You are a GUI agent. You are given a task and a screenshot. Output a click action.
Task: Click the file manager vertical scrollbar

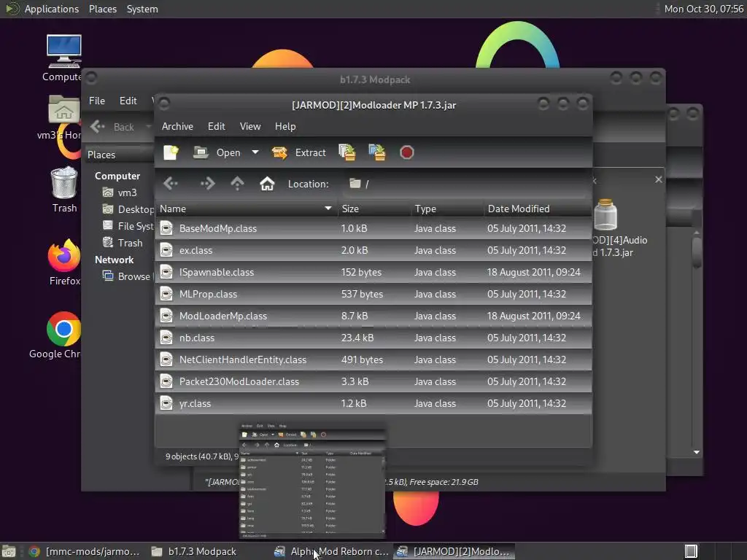pyautogui.click(x=697, y=252)
